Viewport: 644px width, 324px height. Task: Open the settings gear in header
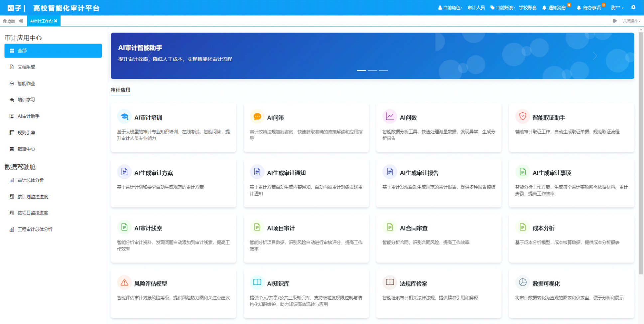(x=633, y=7)
